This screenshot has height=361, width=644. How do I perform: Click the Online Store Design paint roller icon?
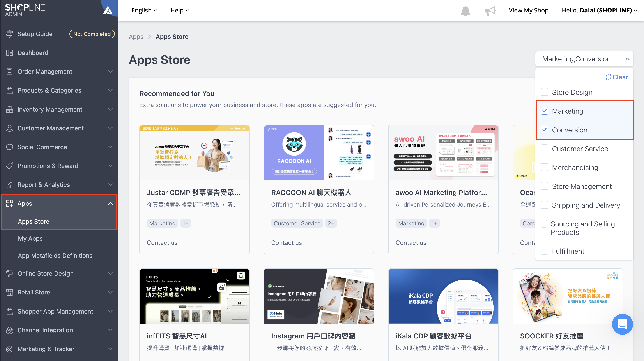[9, 274]
